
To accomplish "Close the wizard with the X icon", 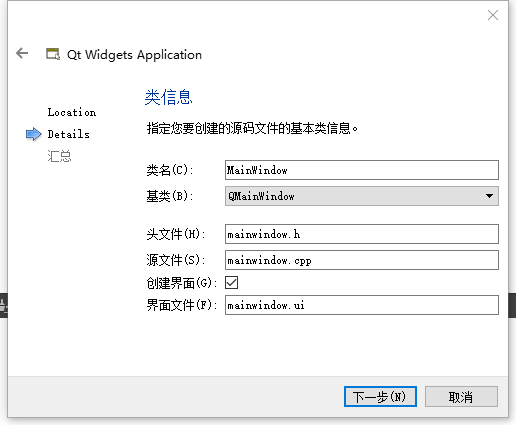I will tap(493, 15).
